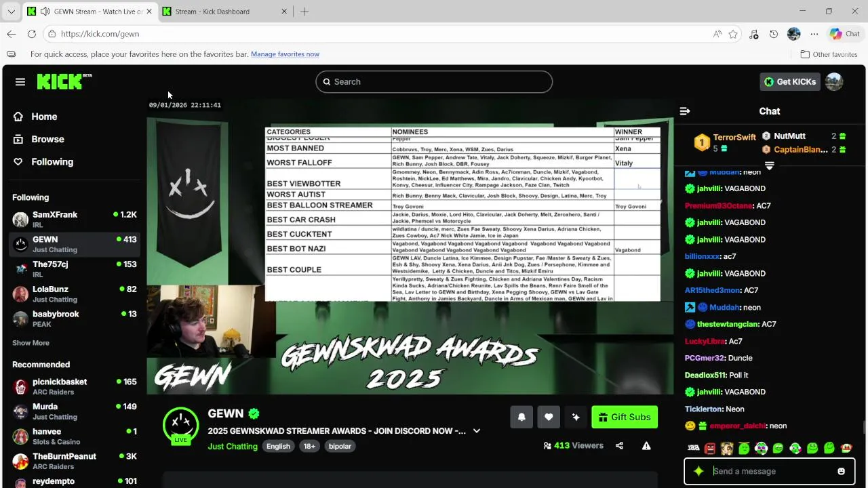
Task: Click the address bar URL kick.com/gewn
Action: point(100,34)
